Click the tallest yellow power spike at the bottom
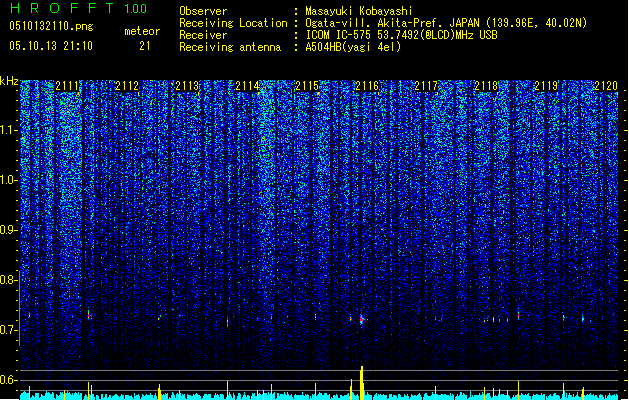The height and width of the screenshot is (400, 629). [362, 383]
